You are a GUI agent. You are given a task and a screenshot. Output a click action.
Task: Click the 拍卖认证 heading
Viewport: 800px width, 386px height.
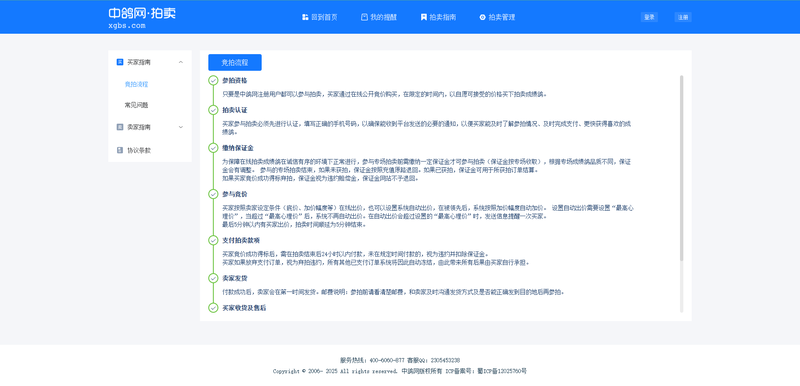[x=235, y=110]
